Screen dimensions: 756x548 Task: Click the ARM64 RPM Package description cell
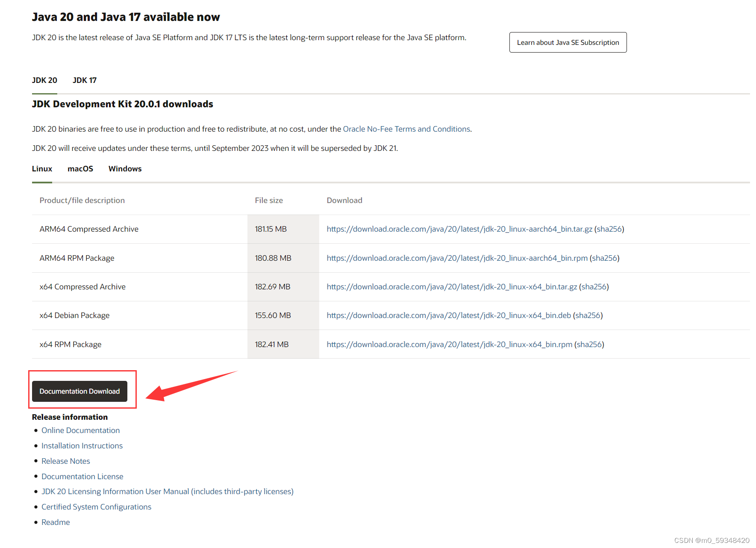140,258
